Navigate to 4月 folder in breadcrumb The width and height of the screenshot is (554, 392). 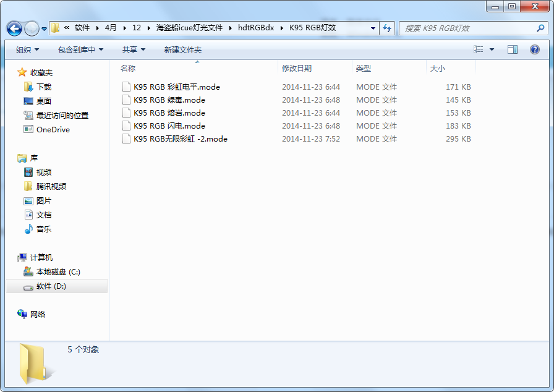point(111,28)
